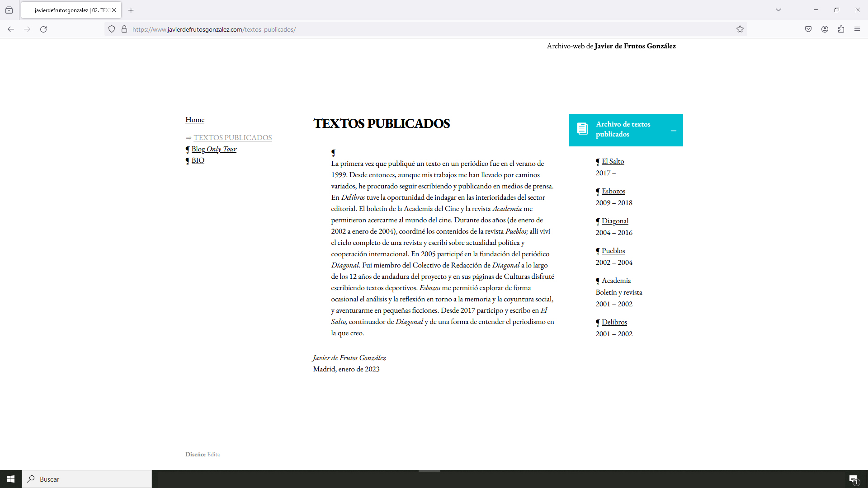This screenshot has height=488, width=868.
Task: Open Blog Only Tour link
Action: tap(214, 149)
